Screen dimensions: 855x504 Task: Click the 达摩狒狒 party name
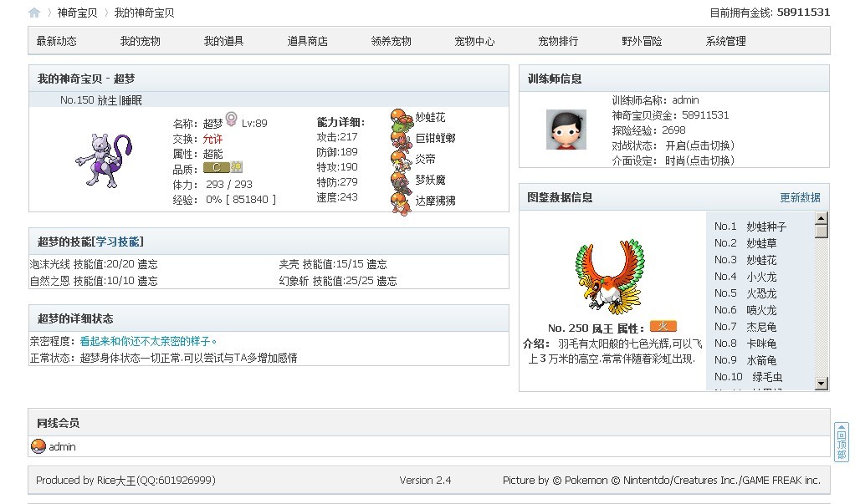tap(435, 201)
